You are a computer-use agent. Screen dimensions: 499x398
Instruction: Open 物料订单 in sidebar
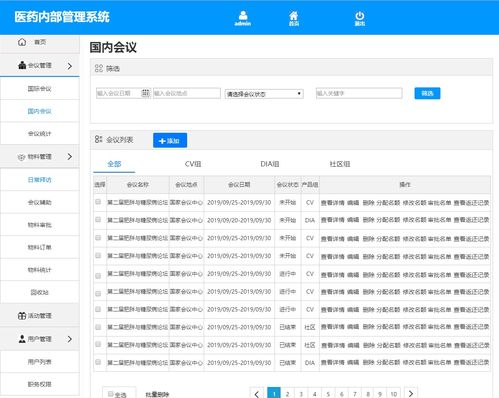click(x=40, y=247)
